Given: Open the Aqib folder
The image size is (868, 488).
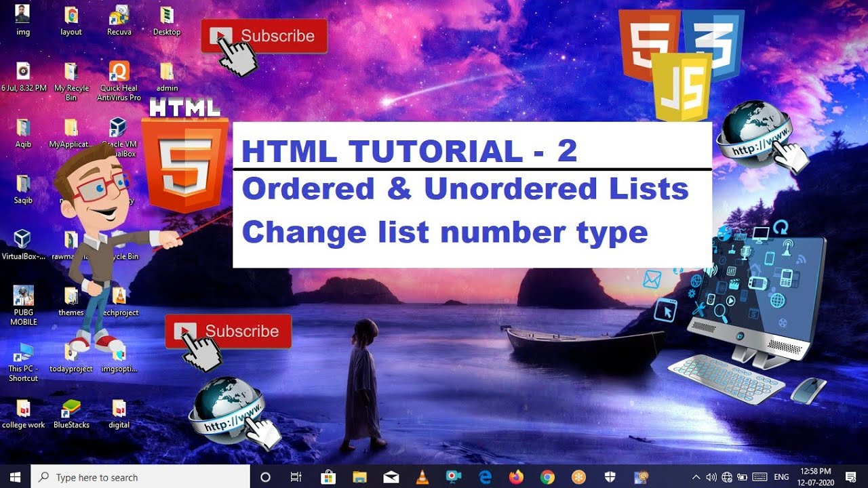Looking at the screenshot, I should pyautogui.click(x=23, y=133).
